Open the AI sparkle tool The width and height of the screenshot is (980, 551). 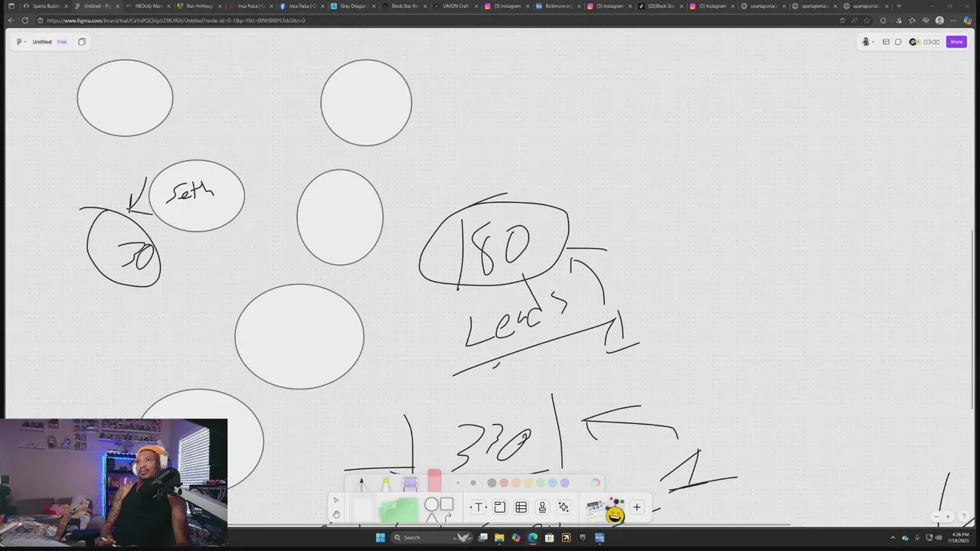(563, 507)
